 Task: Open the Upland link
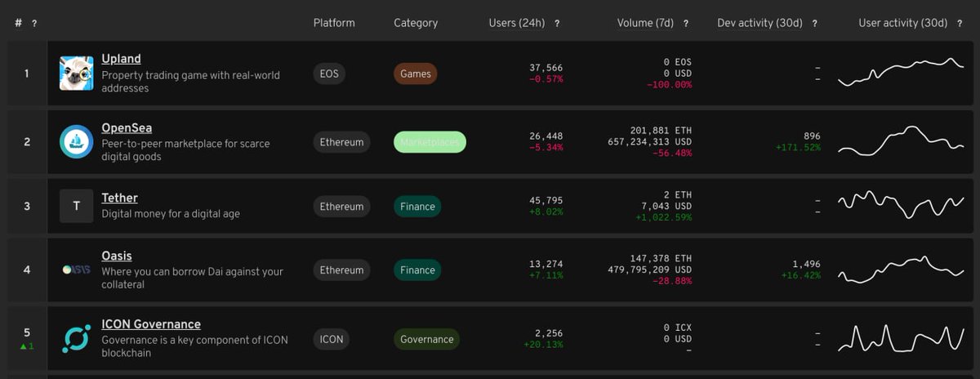click(x=121, y=59)
